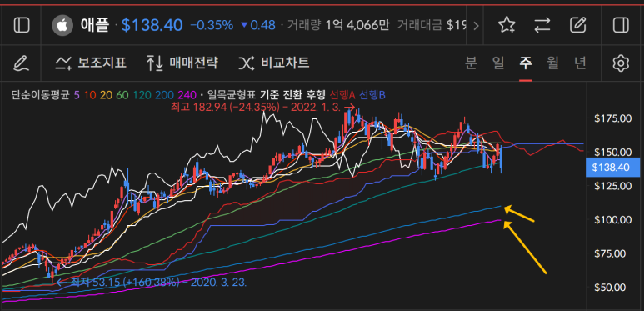The image size is (644, 311).
Task: Toggle the 240-period moving average
Action: pyautogui.click(x=187, y=95)
